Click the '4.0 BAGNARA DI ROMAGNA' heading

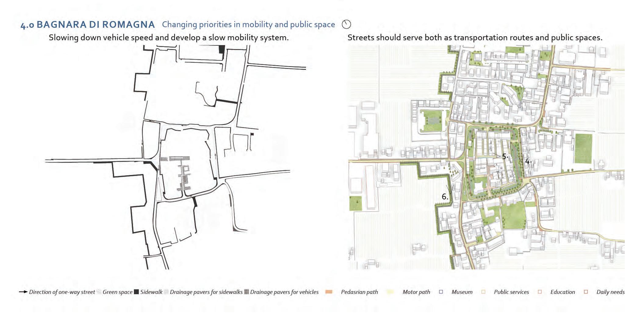(x=88, y=25)
